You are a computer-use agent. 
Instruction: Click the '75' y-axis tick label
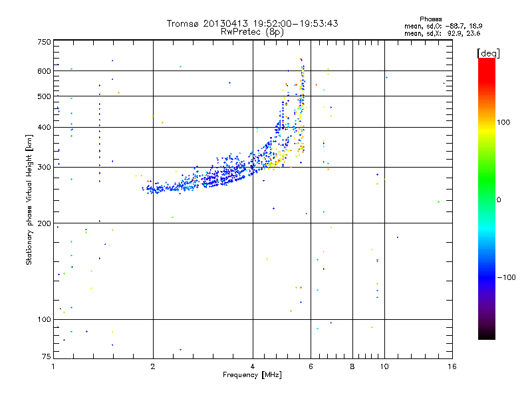47,356
